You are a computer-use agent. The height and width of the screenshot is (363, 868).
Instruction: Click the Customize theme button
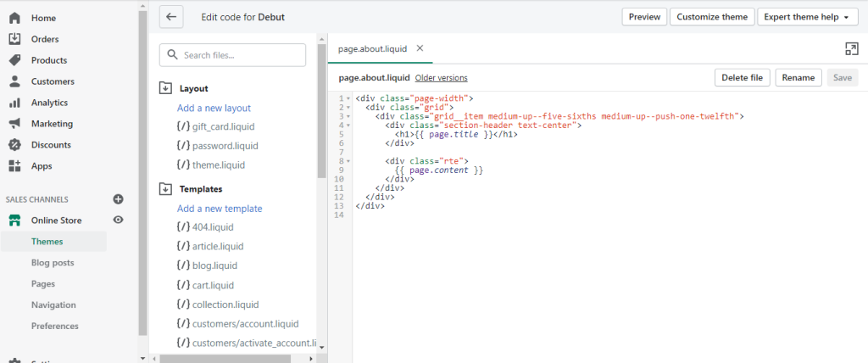pyautogui.click(x=712, y=17)
